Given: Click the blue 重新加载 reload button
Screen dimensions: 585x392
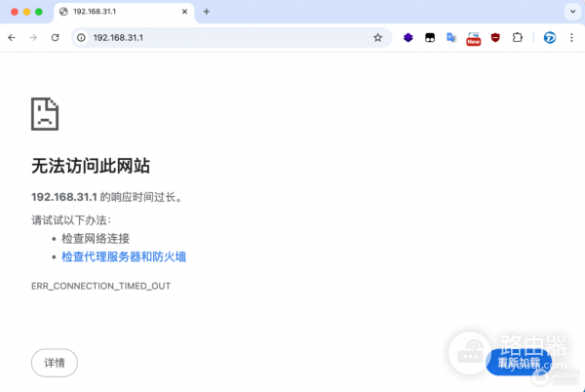Looking at the screenshot, I should pos(519,362).
